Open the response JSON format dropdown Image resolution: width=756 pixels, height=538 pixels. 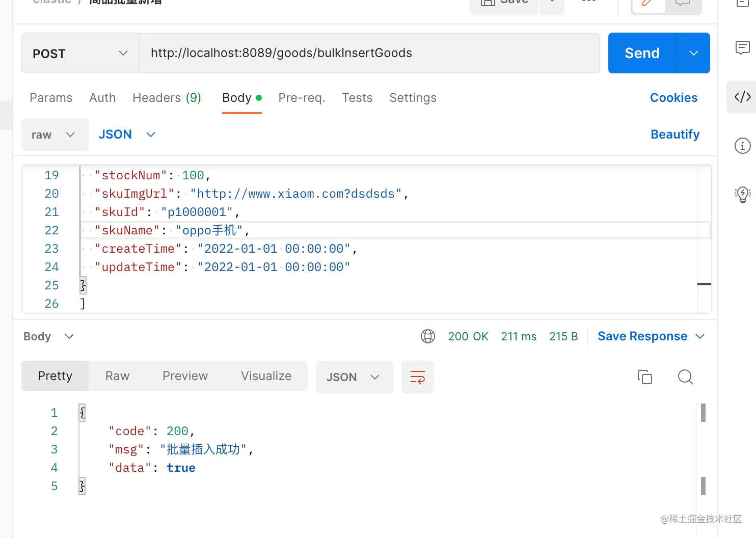pyautogui.click(x=354, y=378)
